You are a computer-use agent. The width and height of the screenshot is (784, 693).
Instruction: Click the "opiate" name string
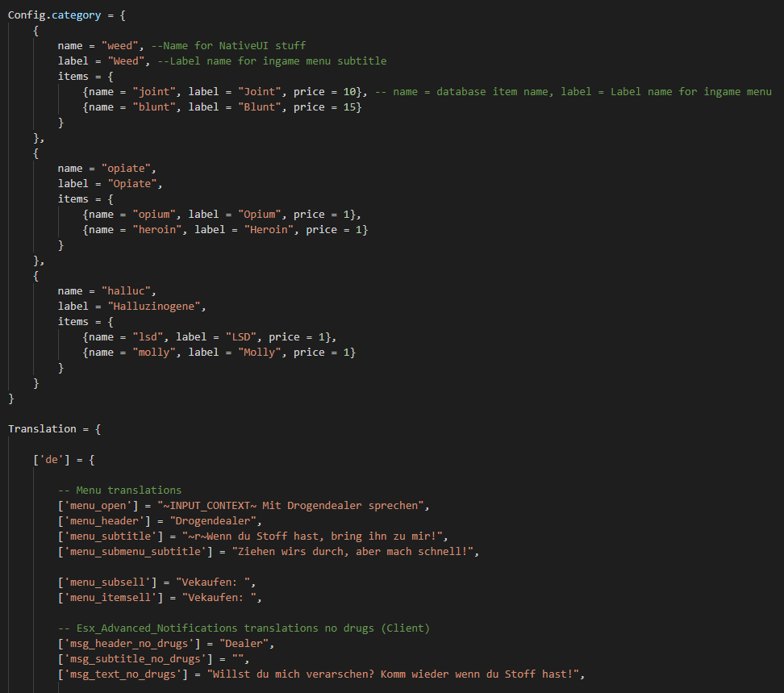point(126,169)
